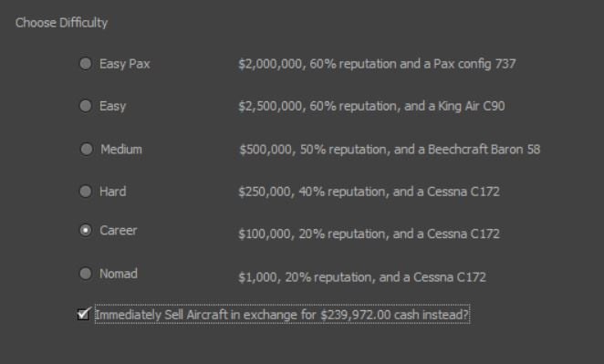Viewport: 604px width, 364px height.
Task: Click the Beechcraft Baron 58 description
Action: click(x=390, y=150)
